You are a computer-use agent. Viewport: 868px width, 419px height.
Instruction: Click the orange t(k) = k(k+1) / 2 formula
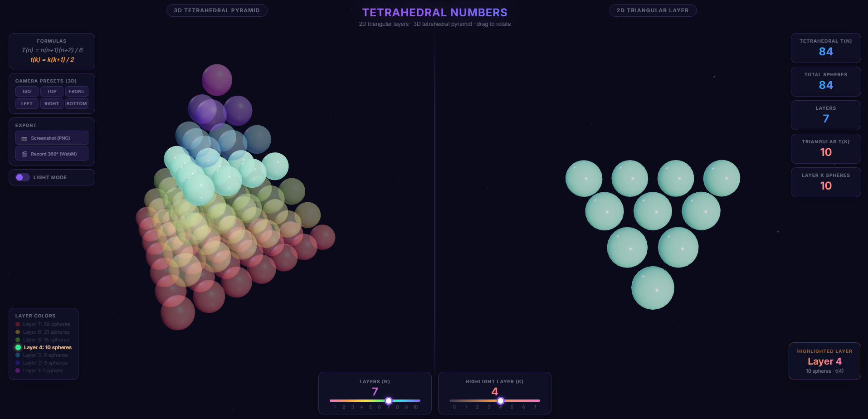tap(52, 59)
